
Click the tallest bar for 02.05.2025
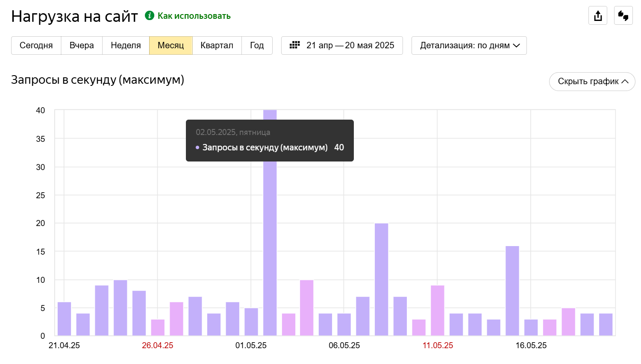(270, 222)
